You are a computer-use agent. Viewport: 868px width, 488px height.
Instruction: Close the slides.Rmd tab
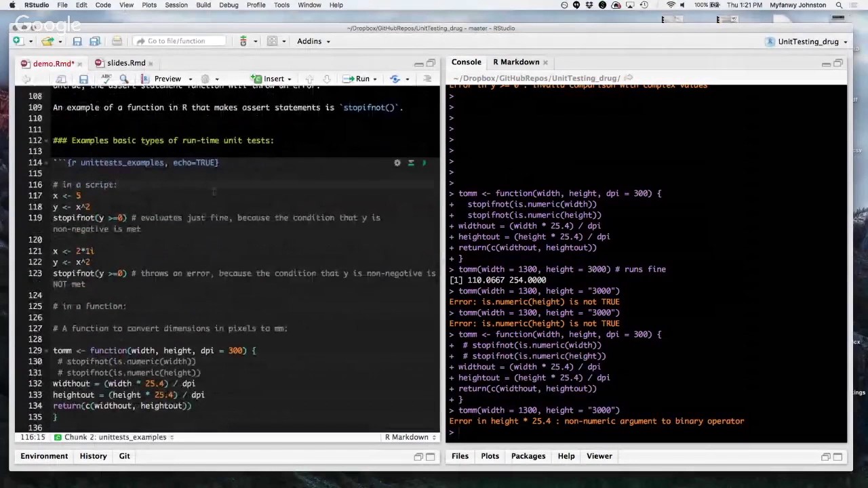coord(151,64)
